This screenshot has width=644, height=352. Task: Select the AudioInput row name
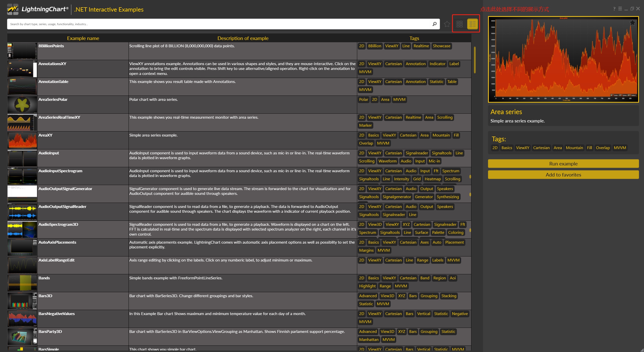49,153
